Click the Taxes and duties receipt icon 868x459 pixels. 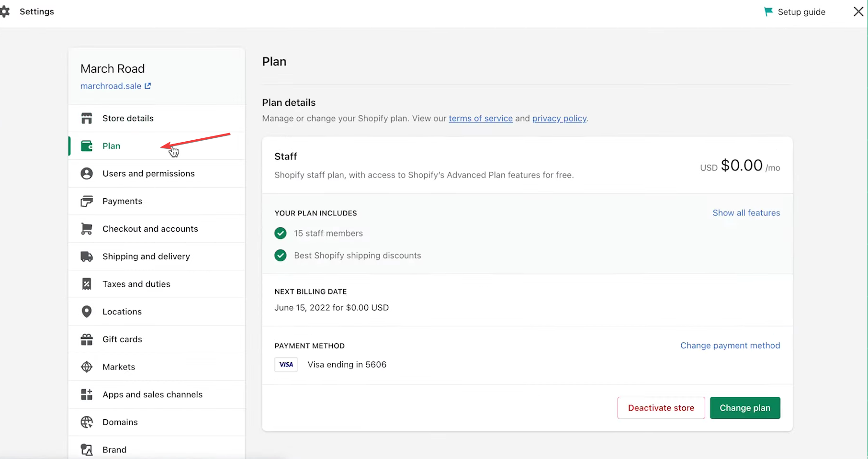[87, 284]
